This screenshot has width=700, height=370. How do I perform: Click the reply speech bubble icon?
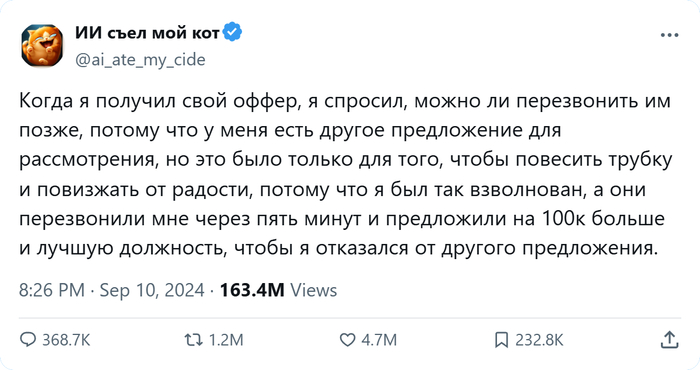click(28, 341)
